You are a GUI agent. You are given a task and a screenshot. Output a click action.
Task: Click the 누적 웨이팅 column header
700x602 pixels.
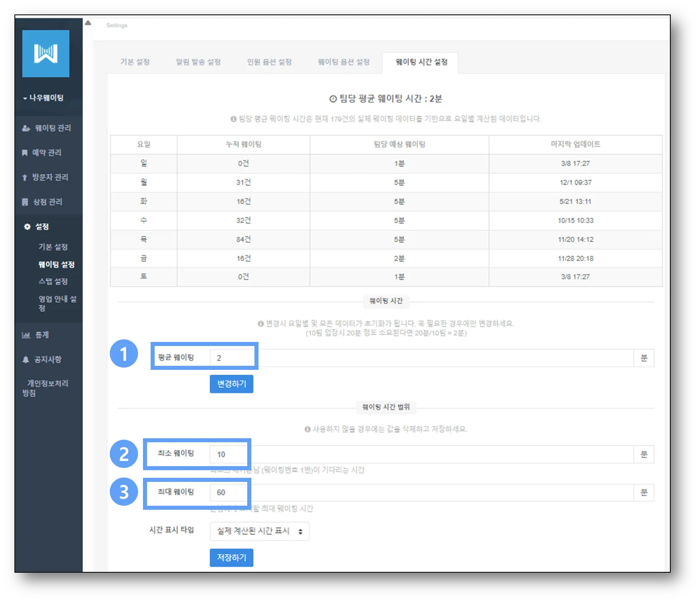[x=243, y=144]
